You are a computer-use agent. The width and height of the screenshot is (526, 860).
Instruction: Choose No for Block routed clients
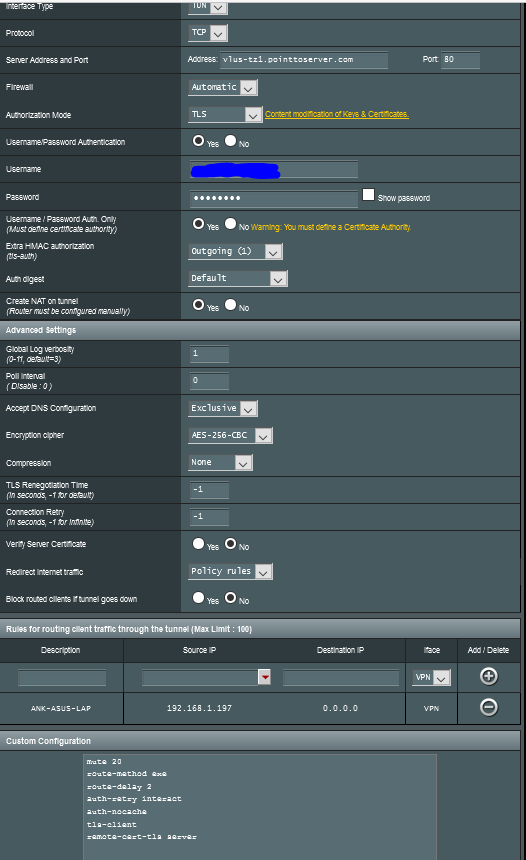(230, 598)
